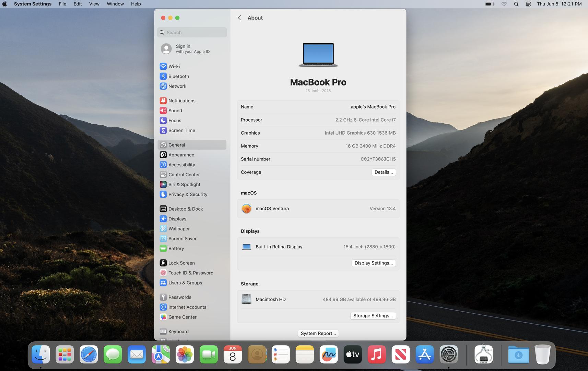This screenshot has width=588, height=371.
Task: Go back using the About back chevron
Action: pyautogui.click(x=239, y=18)
